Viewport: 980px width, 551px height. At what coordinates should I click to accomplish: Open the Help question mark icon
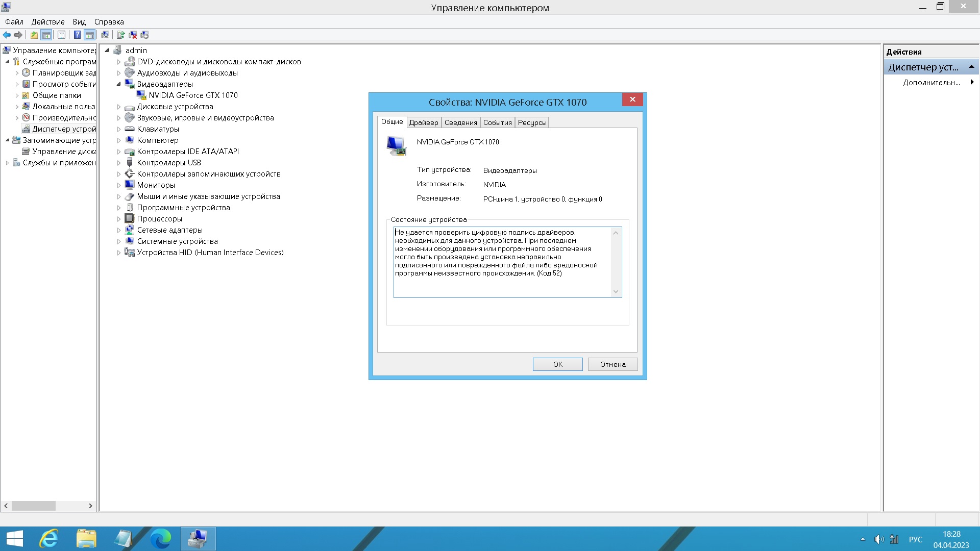click(77, 35)
